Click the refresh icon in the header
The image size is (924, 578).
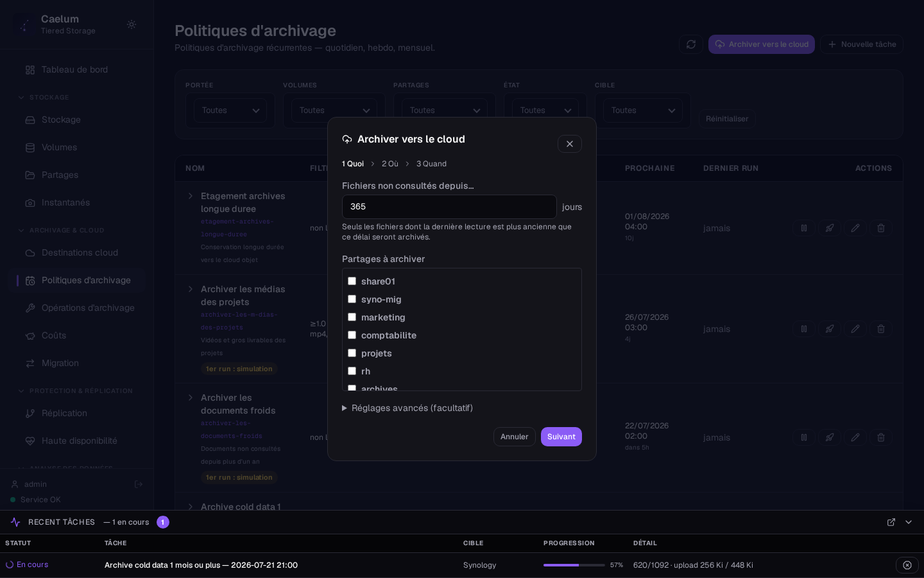pos(691,44)
